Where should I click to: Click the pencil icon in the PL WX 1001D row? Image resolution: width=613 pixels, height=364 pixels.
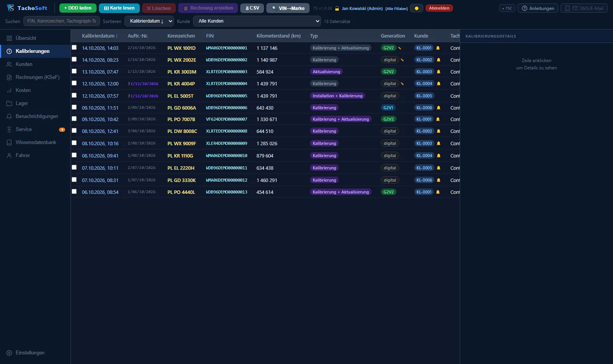point(400,48)
